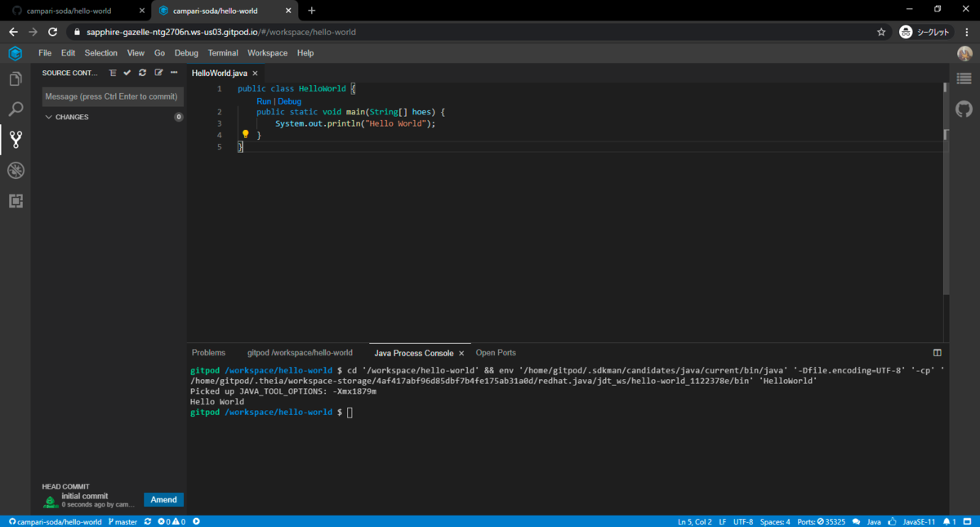980x527 pixels.
Task: Open the Search magnifier in activity bar
Action: 16,109
